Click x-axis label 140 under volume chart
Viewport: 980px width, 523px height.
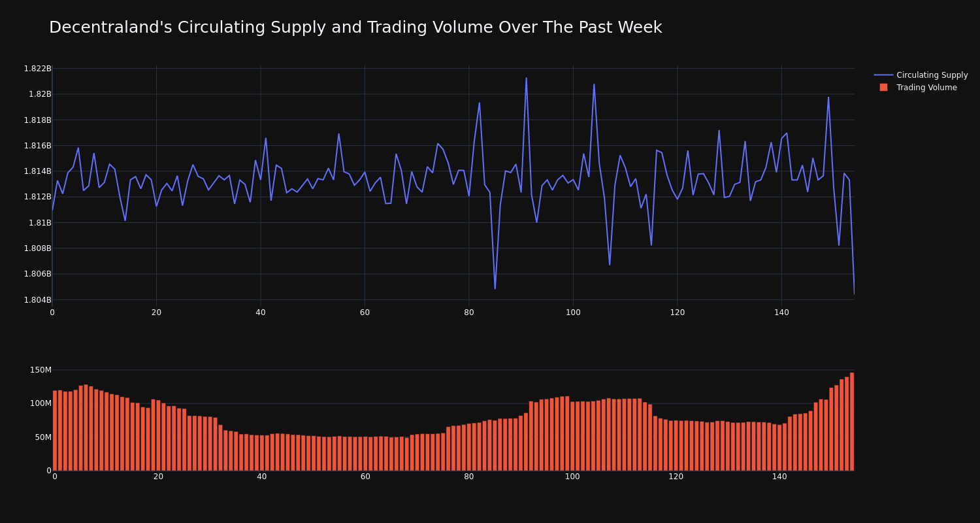[779, 477]
